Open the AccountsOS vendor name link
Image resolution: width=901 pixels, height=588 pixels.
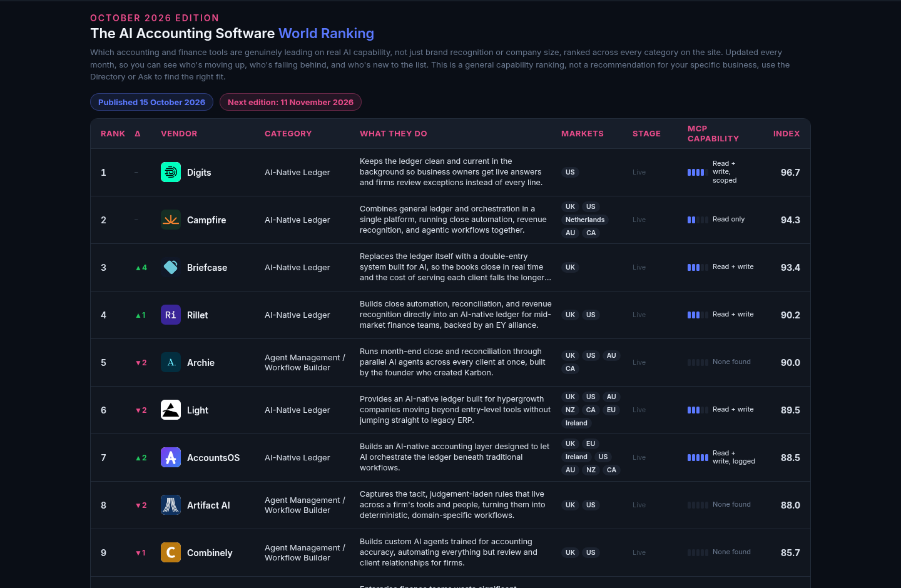213,458
